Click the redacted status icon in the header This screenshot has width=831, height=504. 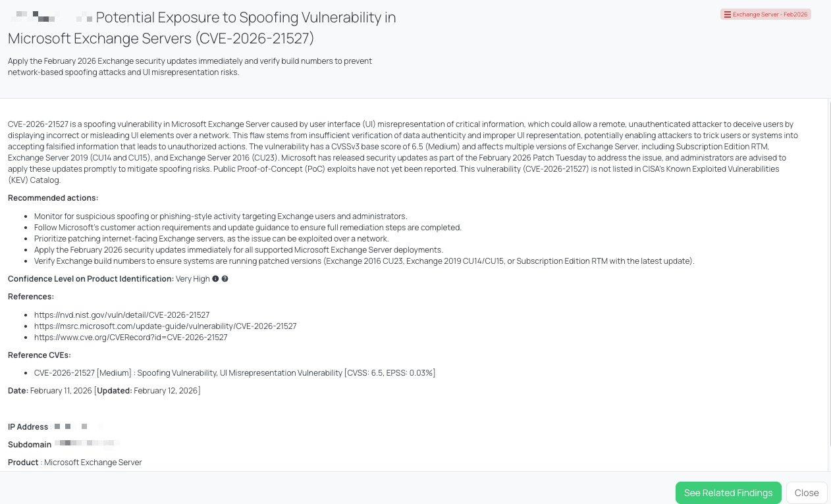point(85,20)
